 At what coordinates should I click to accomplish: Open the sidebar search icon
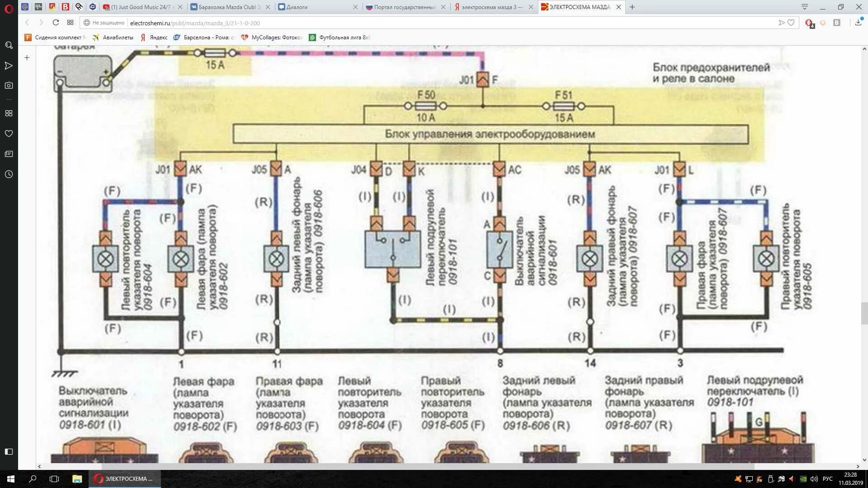point(9,45)
